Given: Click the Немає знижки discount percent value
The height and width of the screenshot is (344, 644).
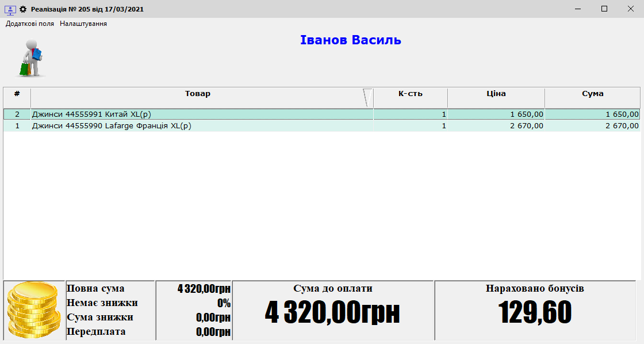Looking at the screenshot, I should coord(223,303).
